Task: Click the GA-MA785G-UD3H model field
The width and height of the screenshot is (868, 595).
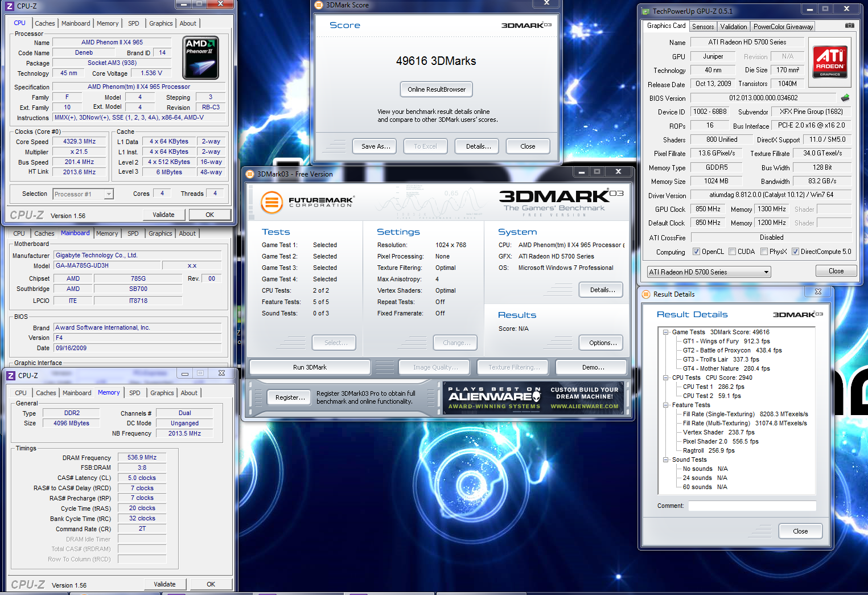Action: [107, 265]
